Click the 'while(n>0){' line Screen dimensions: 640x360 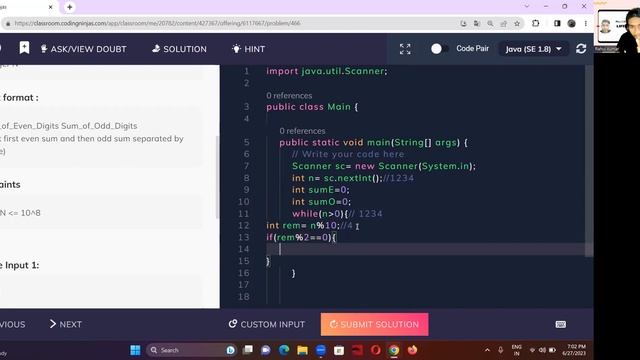[320, 213]
